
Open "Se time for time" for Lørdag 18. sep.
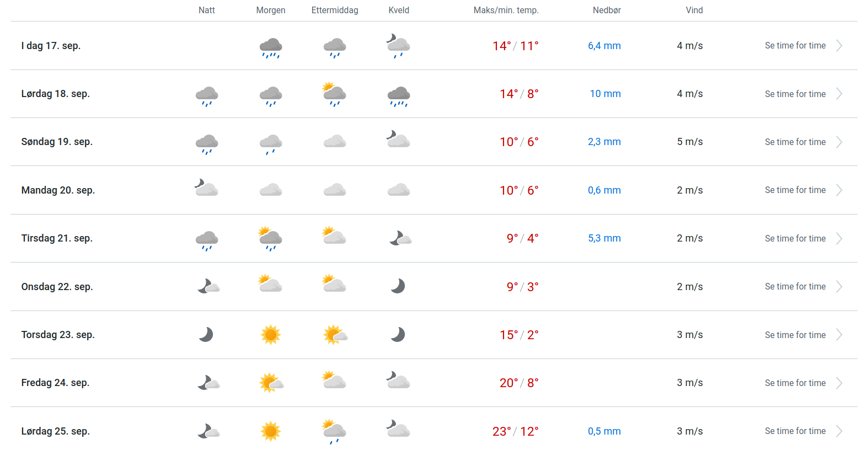click(795, 94)
